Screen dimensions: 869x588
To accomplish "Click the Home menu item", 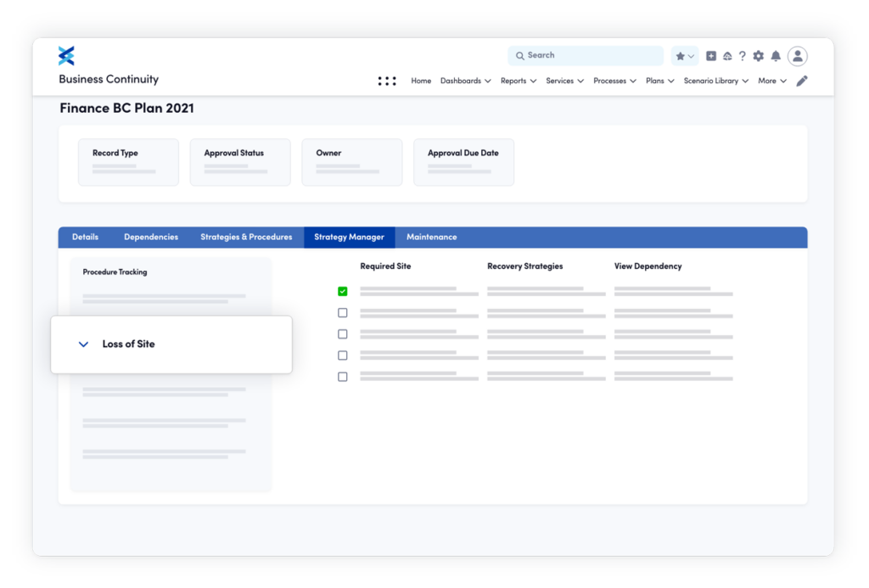I will click(x=421, y=81).
